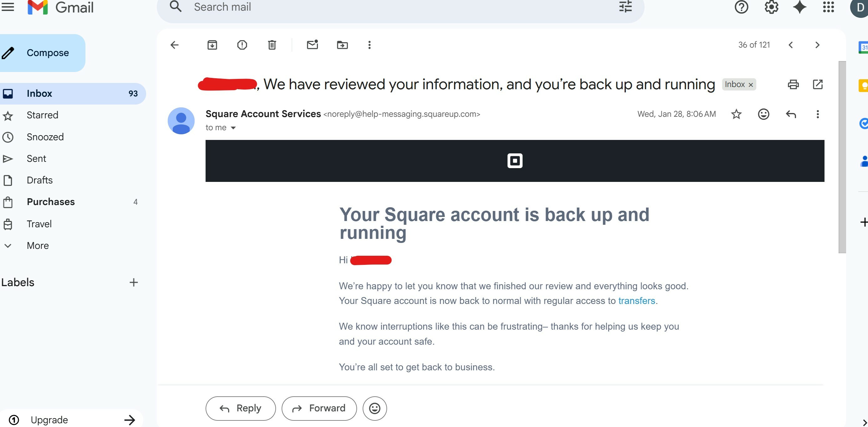This screenshot has width=868, height=427.
Task: Star the Square Account Services message
Action: tap(736, 114)
